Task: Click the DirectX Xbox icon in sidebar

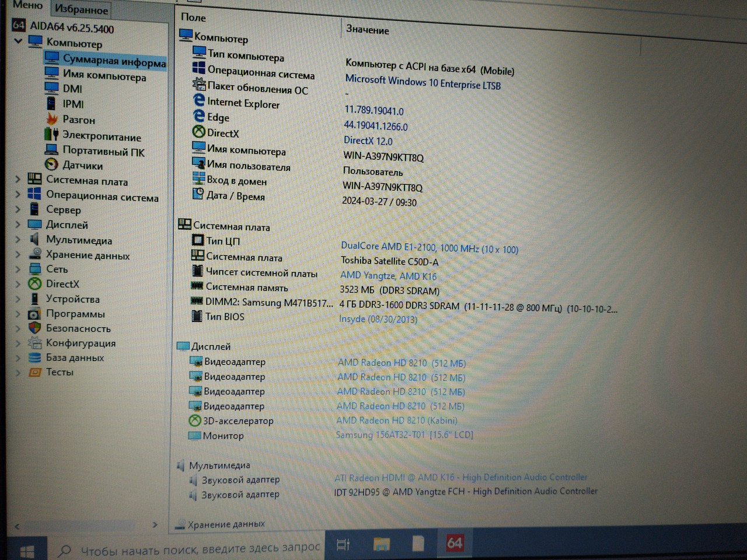Action: pos(35,284)
